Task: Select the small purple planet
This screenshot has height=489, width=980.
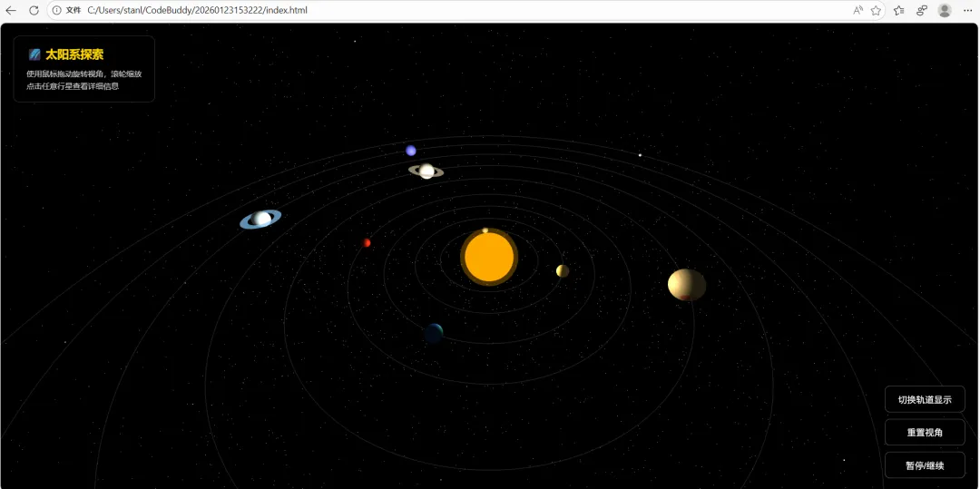Action: click(411, 151)
